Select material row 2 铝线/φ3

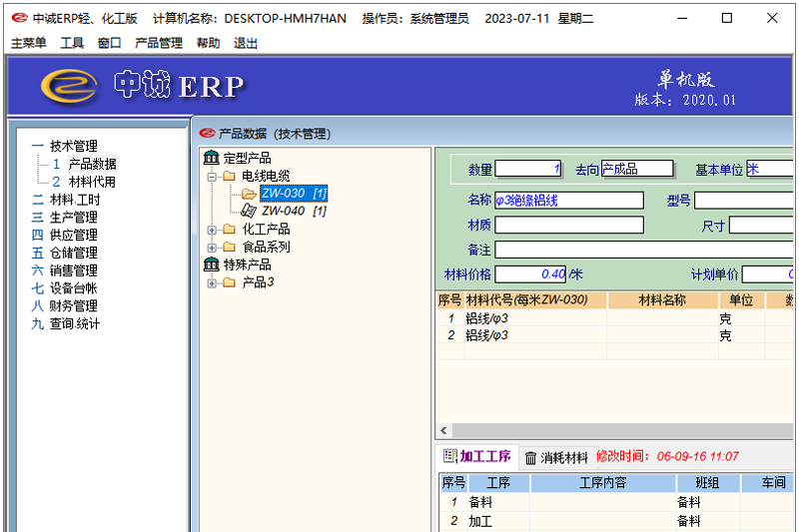[615, 335]
